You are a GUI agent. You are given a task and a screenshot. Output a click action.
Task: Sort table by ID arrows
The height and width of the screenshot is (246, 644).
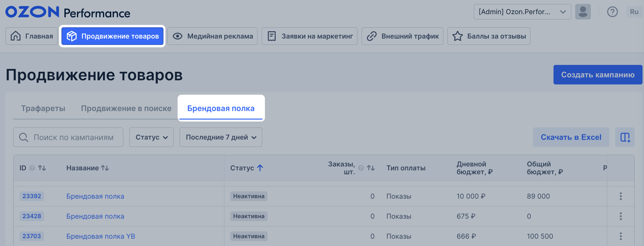tap(42, 168)
